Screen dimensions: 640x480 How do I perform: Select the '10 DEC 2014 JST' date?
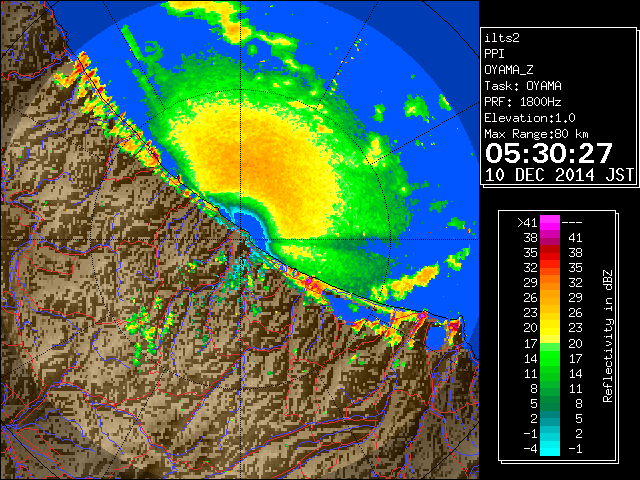(560, 175)
